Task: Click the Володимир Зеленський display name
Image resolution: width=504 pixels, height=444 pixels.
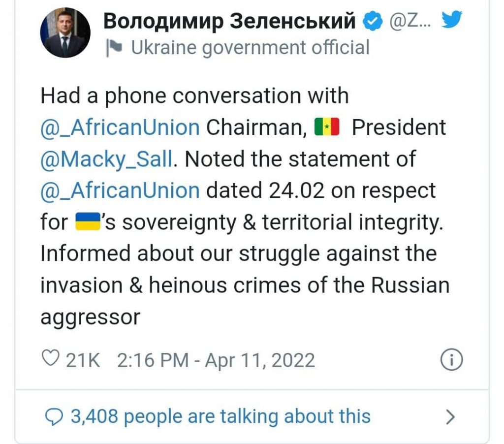Action: 229,21
